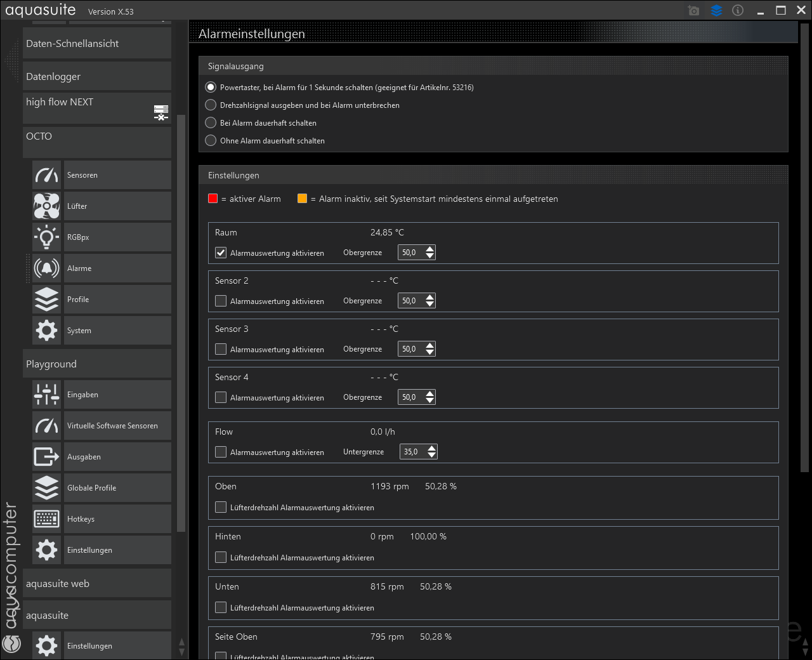Screen dimensions: 812x660
Task: Enable Alarmauswertung for Sensor 3
Action: tap(221, 349)
